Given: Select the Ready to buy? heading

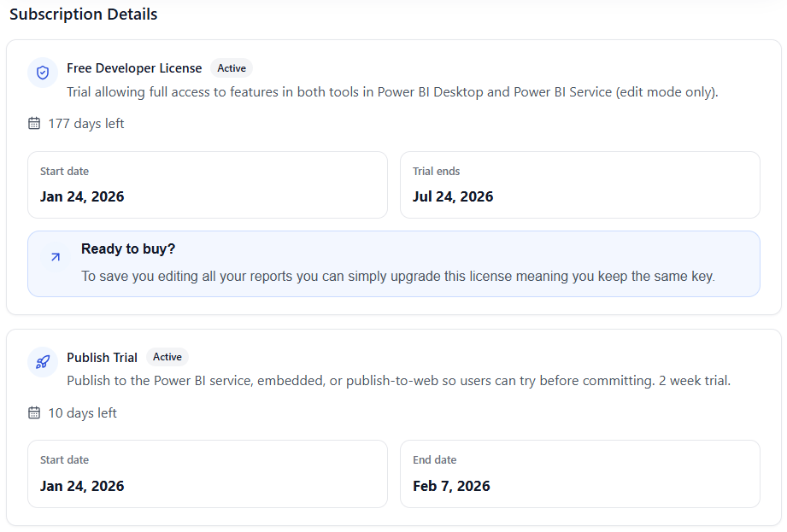Looking at the screenshot, I should (128, 249).
